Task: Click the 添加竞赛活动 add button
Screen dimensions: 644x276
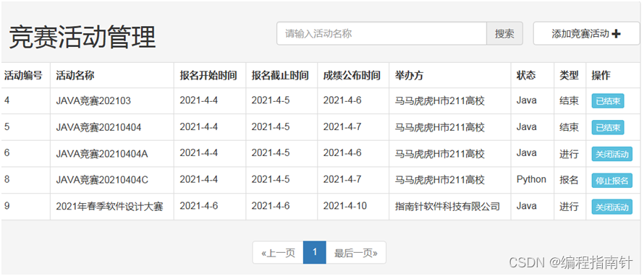Action: (x=586, y=33)
